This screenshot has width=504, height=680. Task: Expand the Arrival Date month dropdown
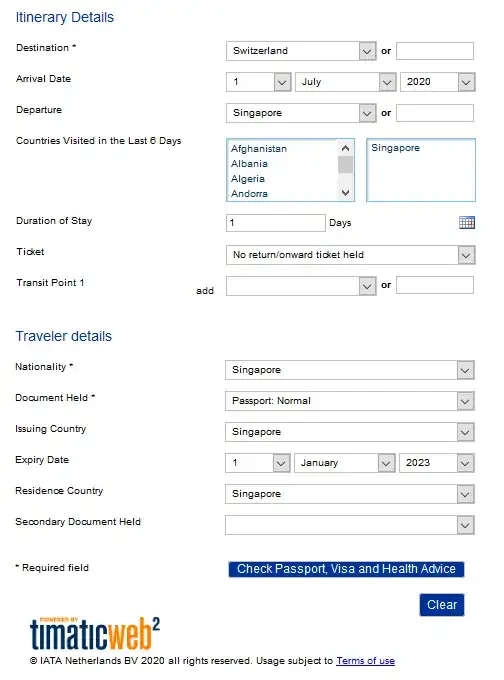click(x=346, y=82)
